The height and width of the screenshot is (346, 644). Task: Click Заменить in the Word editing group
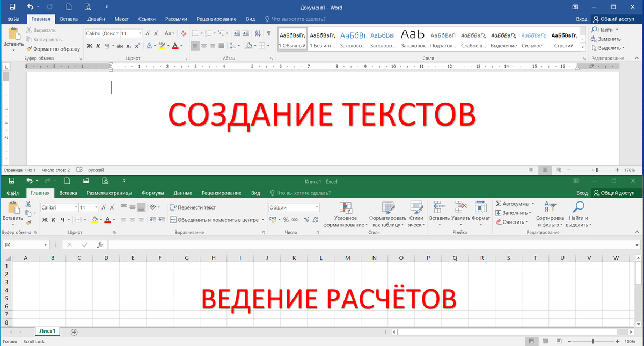609,39
